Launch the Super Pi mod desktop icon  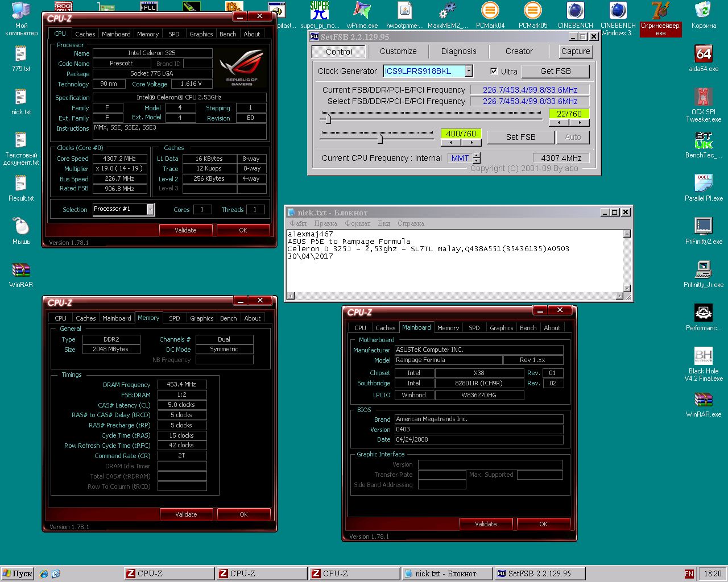pos(320,15)
